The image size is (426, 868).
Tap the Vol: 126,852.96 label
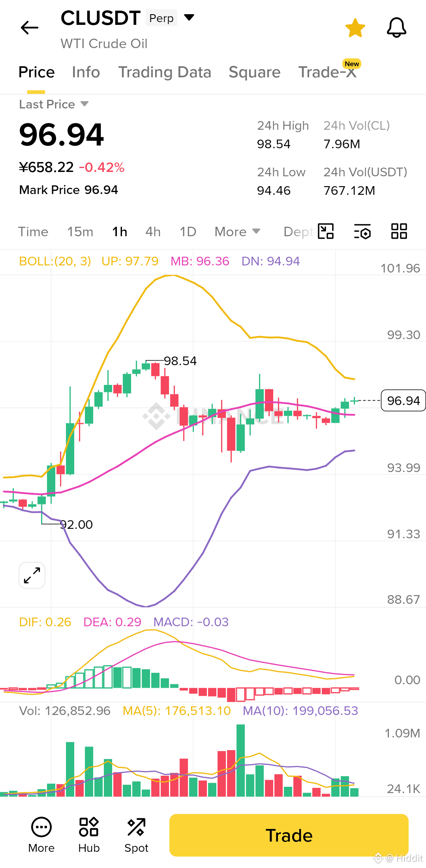(x=65, y=711)
